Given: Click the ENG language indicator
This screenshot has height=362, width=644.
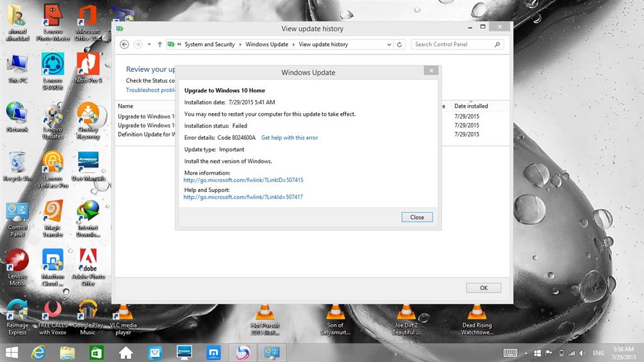Looking at the screenshot, I should tap(599, 353).
